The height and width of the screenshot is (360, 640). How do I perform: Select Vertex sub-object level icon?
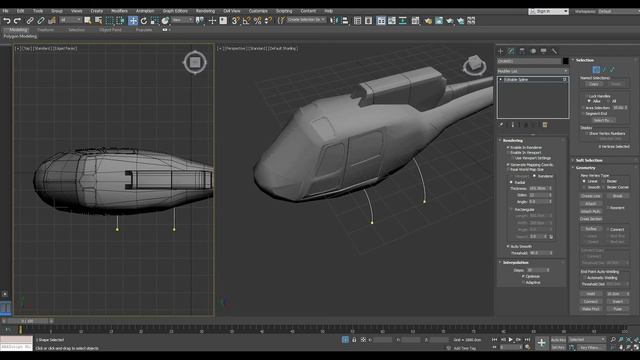point(596,69)
